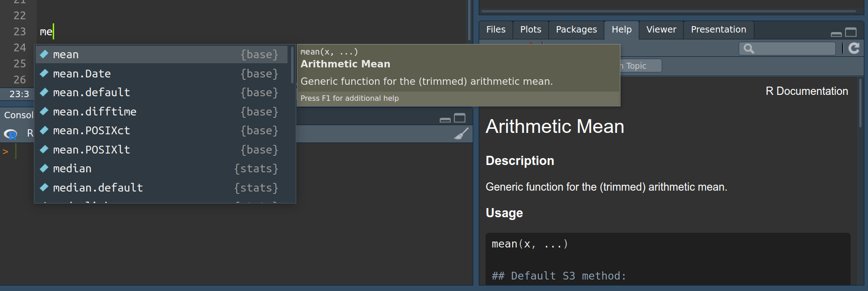Click the magnifier icon in help search
This screenshot has height=291, width=868.
point(748,49)
